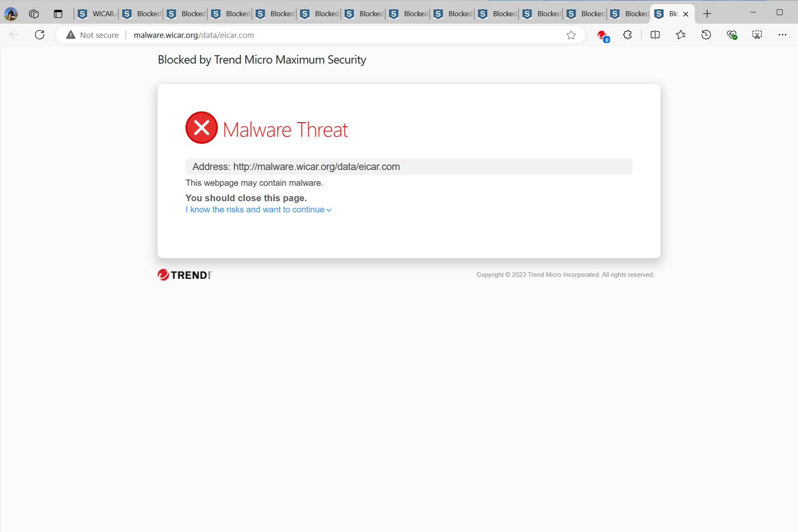Maximize the browser window
Image resolution: width=798 pixels, height=532 pixels.
tap(780, 12)
